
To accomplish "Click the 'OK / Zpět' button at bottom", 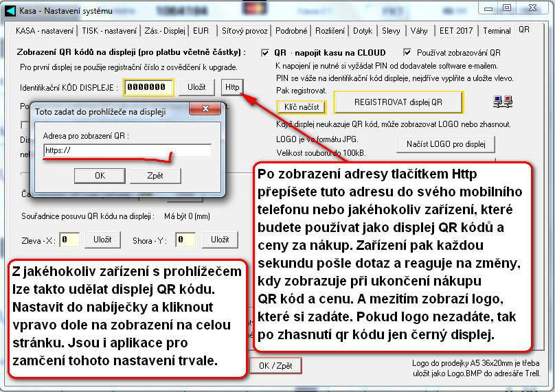I will coord(275,366).
